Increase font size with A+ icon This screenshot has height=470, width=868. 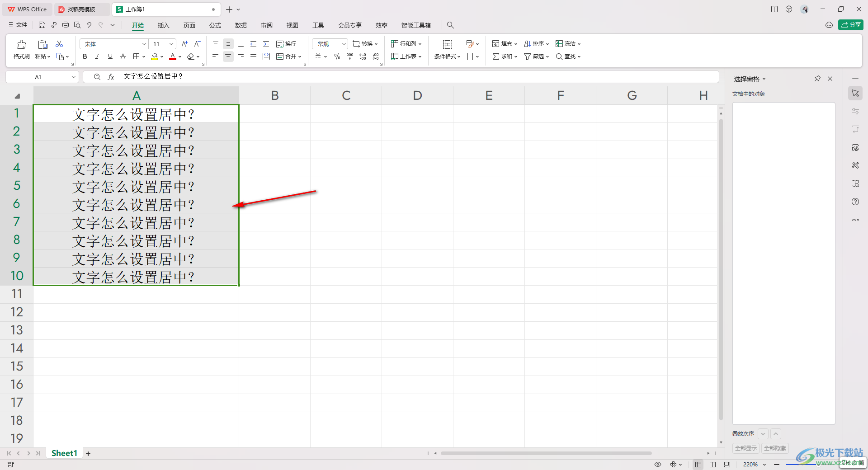(x=184, y=44)
